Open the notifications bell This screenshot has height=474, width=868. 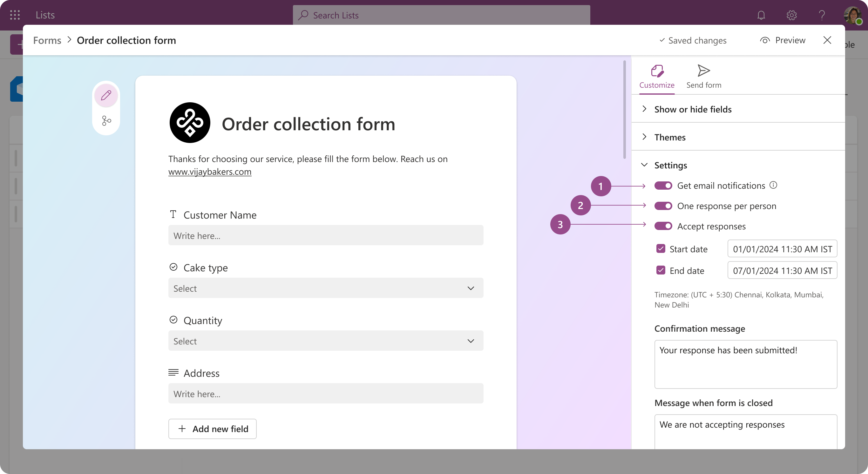coord(761,15)
